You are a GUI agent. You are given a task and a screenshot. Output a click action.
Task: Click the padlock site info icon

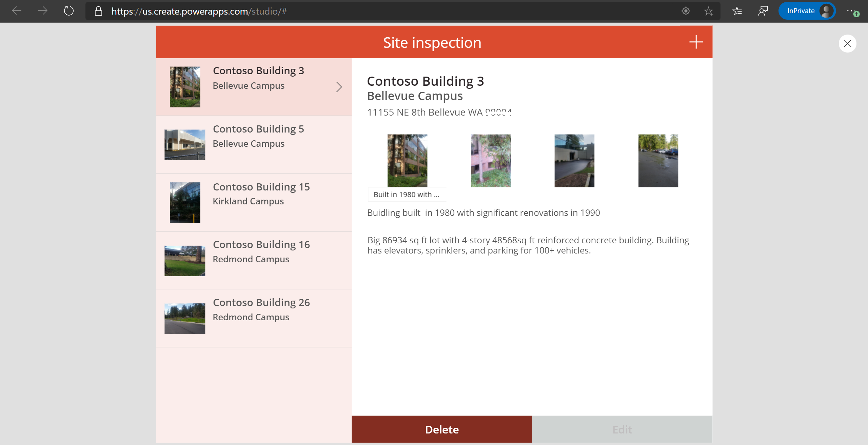point(98,11)
